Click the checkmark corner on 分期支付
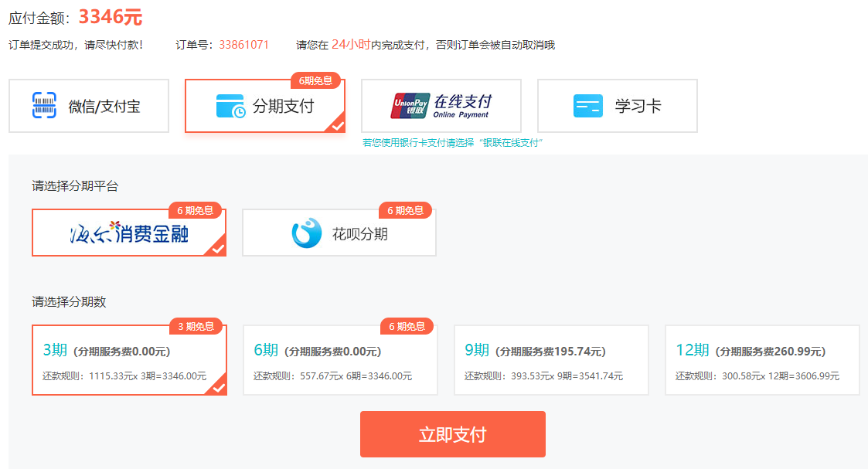This screenshot has width=868, height=469. [337, 125]
